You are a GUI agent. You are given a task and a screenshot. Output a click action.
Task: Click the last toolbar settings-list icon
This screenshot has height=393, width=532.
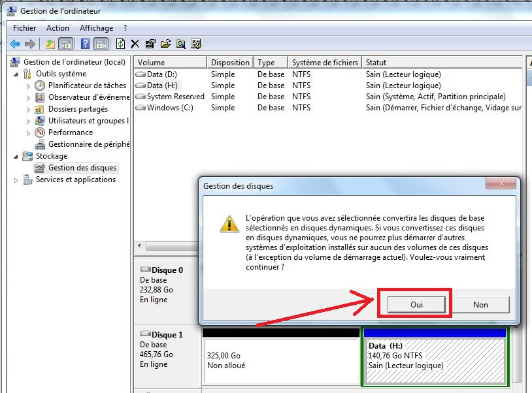[x=196, y=44]
